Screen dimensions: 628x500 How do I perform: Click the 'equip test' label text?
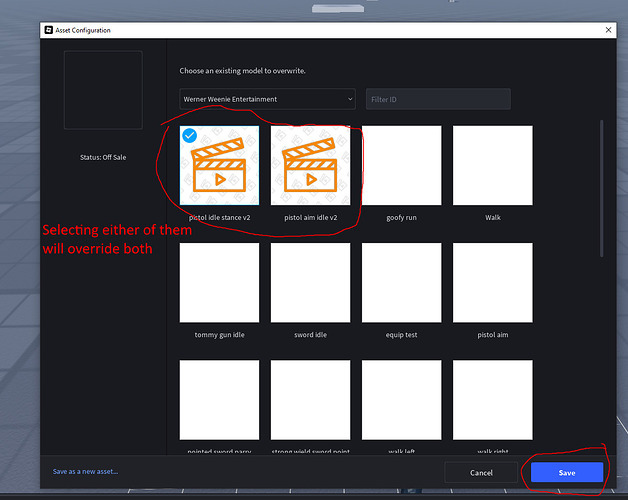point(401,335)
